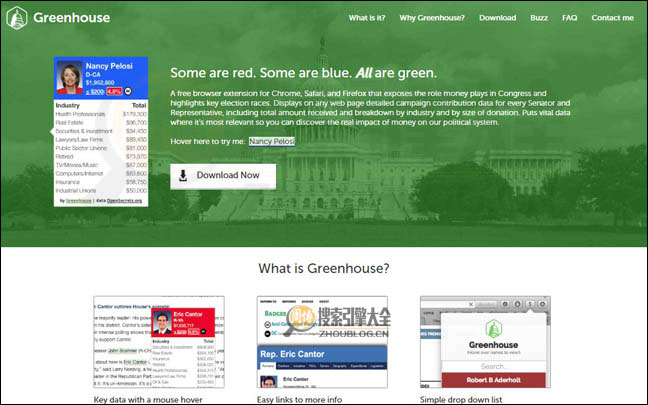Click the '≤ $200' link in the Pelosi card

(x=95, y=91)
